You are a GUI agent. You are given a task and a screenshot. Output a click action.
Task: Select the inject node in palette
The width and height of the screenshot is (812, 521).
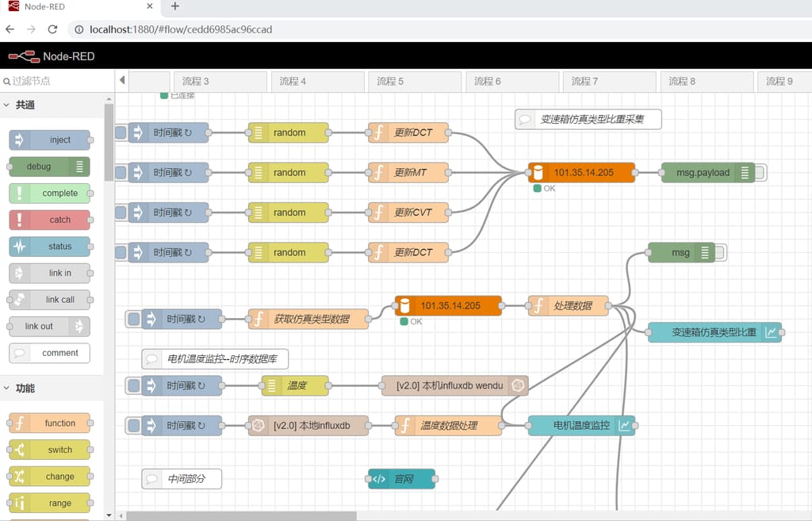coord(50,140)
